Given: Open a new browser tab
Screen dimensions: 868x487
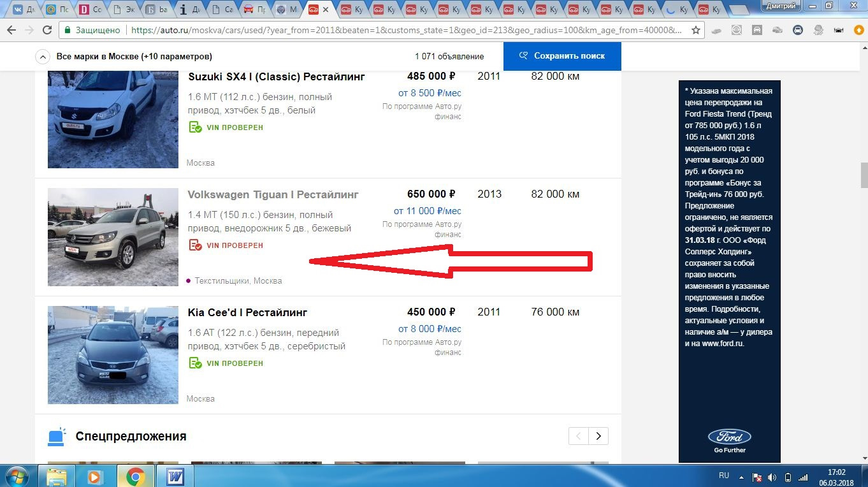Looking at the screenshot, I should pyautogui.click(x=739, y=10).
